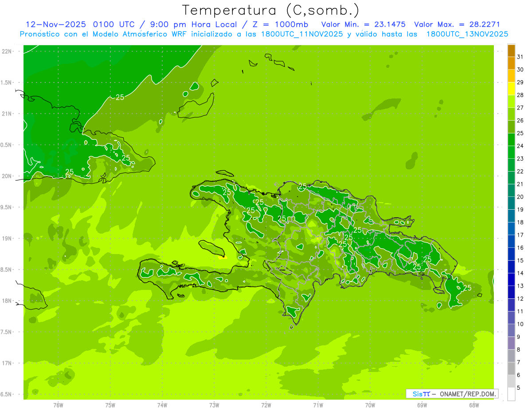
Task: Pick the orange swatch between 30 and 31
Action: click(x=511, y=63)
